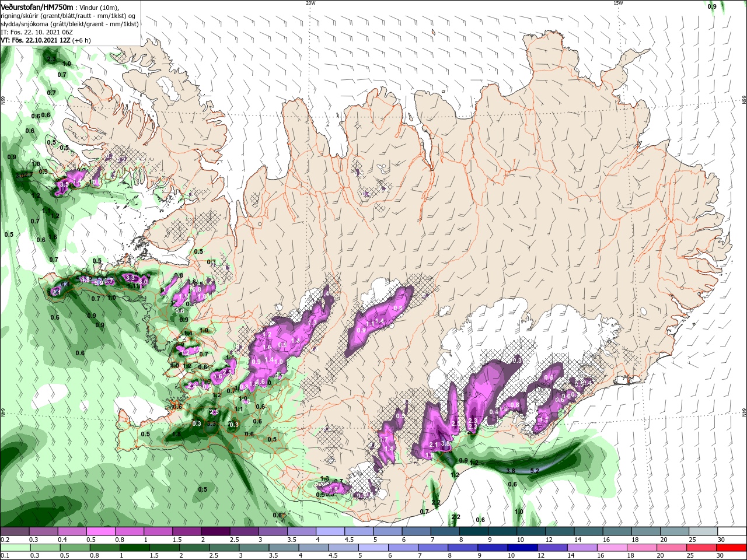Pick the magenta 1 swatch in snow legend
The height and width of the screenshot is (560, 747).
tap(158, 531)
